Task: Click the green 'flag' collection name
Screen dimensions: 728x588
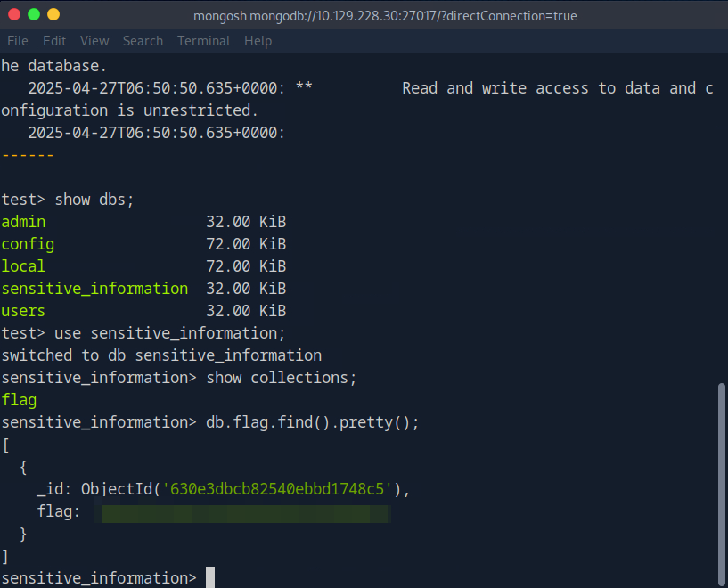Action: [x=19, y=400]
